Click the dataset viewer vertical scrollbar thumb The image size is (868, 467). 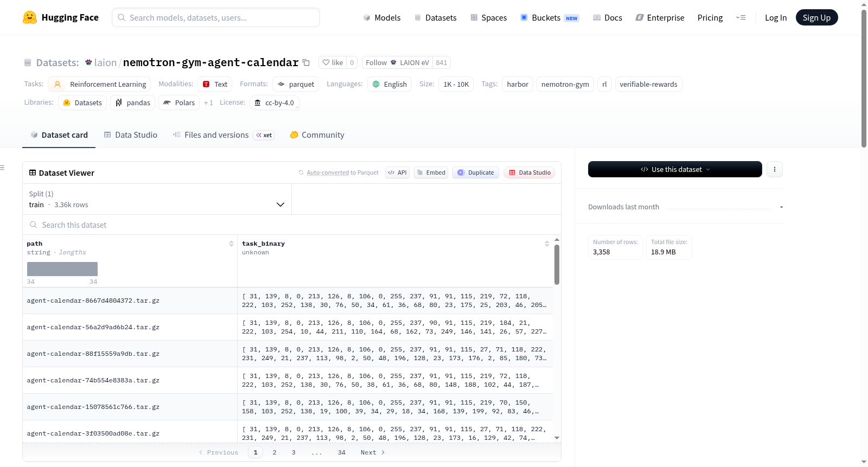[x=557, y=265]
